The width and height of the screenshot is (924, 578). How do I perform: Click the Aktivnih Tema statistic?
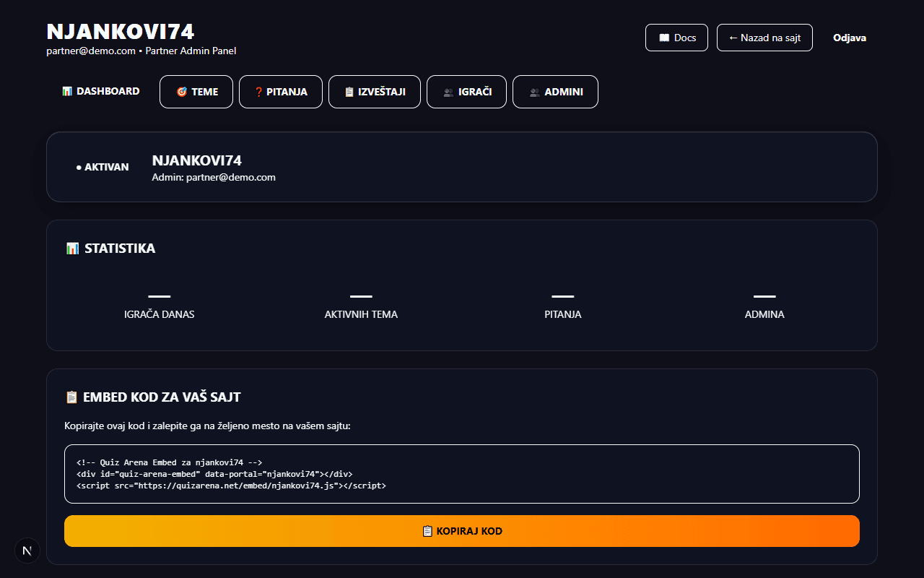click(x=361, y=306)
